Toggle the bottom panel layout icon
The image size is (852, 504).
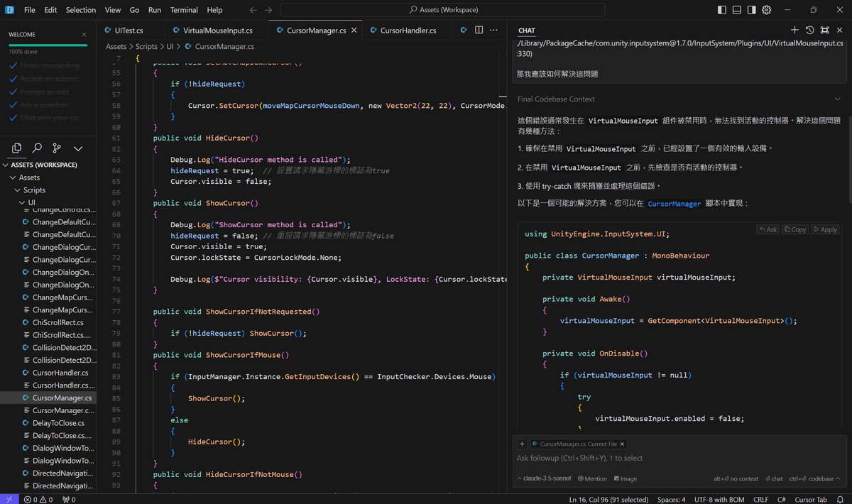tap(737, 10)
